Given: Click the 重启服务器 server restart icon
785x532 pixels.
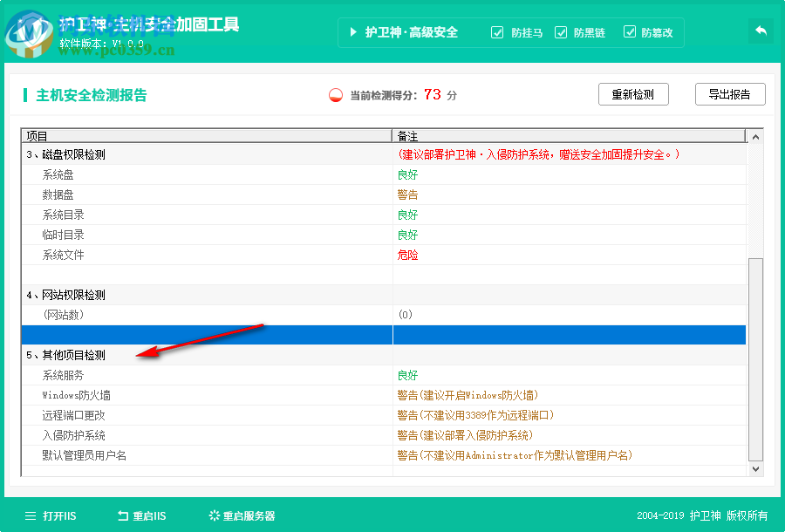Looking at the screenshot, I should coord(213,515).
